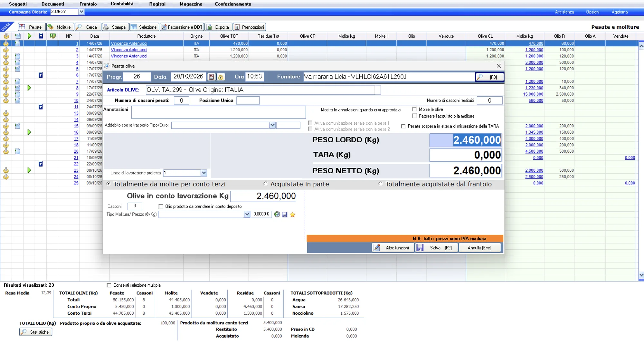
Task: Click the Salva [F2] button
Action: 437,248
